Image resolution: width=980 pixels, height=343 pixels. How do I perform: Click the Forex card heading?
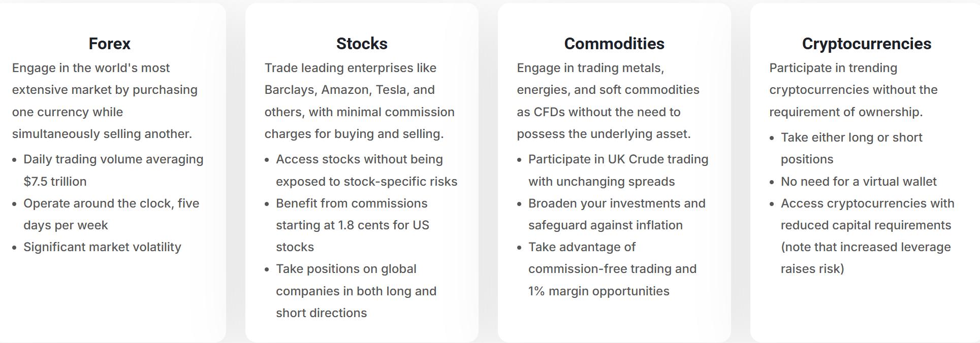click(x=109, y=44)
